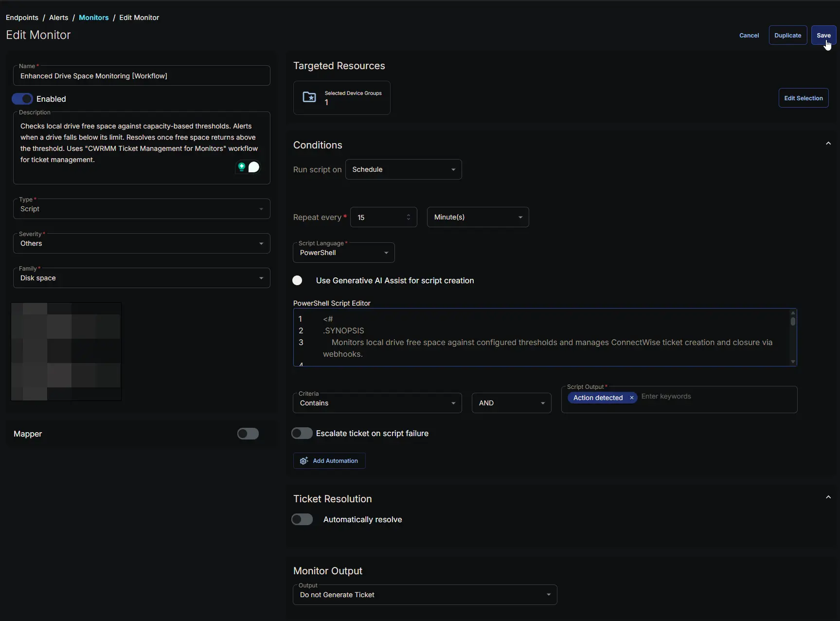This screenshot has height=621, width=840.
Task: Toggle Escalate ticket on script failure
Action: 302,433
